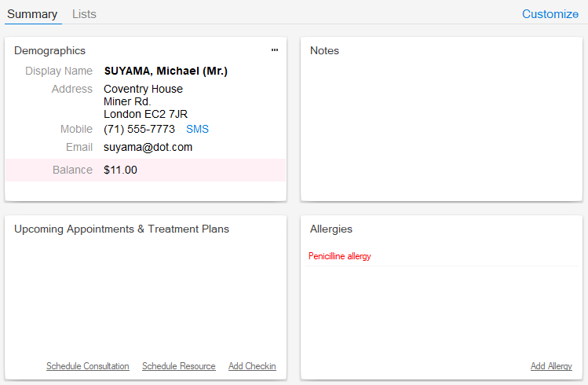588x385 pixels.
Task: Click the Add Allergy link
Action: click(x=551, y=366)
